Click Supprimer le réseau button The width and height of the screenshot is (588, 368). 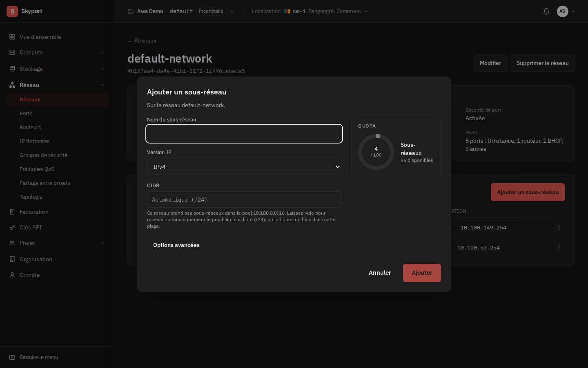[543, 63]
